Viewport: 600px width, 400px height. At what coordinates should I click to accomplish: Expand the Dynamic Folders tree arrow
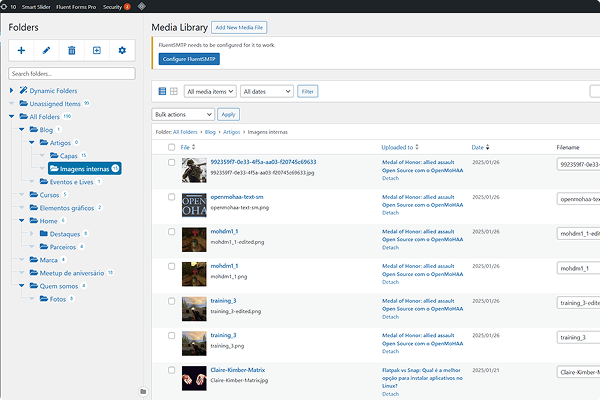[x=12, y=91]
